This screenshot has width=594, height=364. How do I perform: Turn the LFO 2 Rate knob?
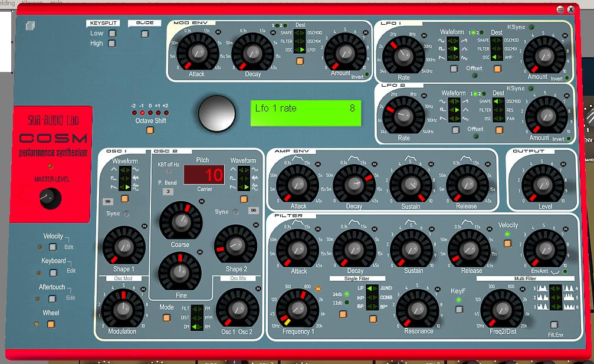click(x=404, y=116)
